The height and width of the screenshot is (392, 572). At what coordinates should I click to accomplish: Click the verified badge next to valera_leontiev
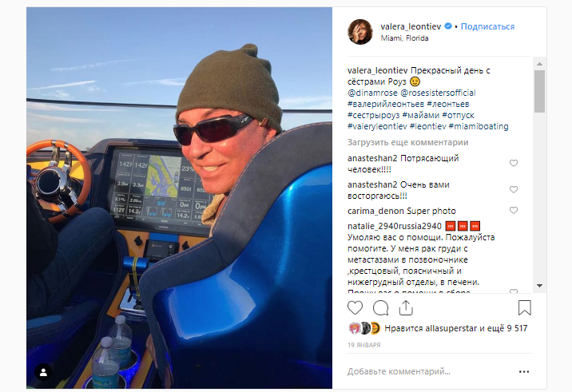tap(448, 26)
